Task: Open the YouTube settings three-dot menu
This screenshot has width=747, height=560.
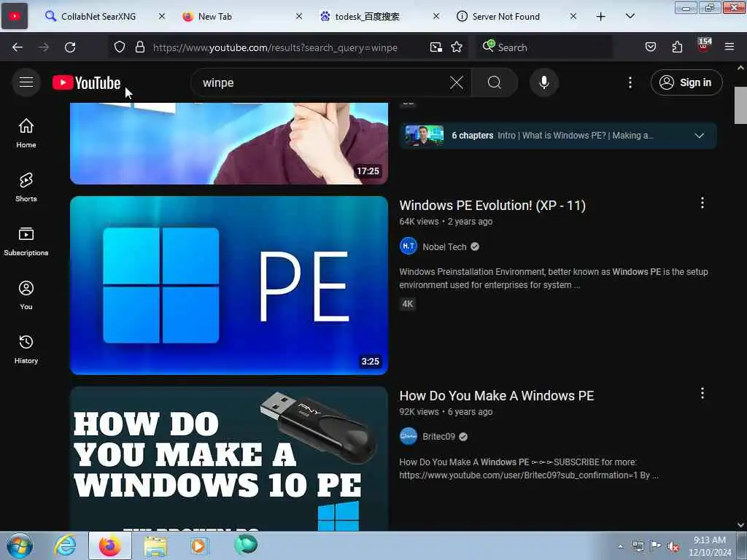Action: click(630, 83)
